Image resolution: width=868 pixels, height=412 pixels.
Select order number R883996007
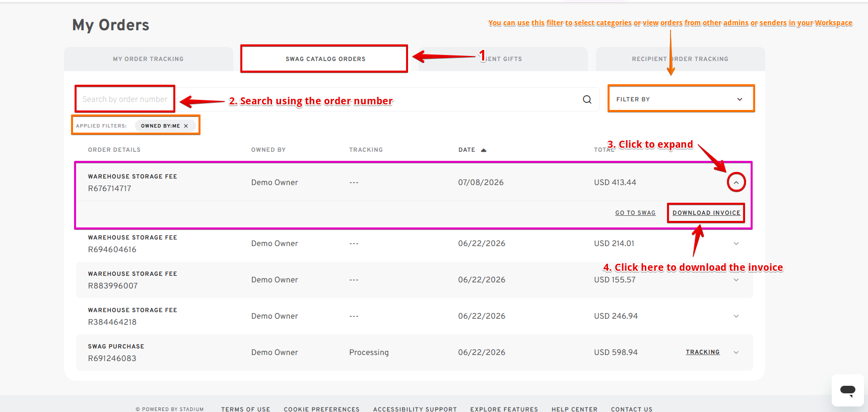pos(113,286)
